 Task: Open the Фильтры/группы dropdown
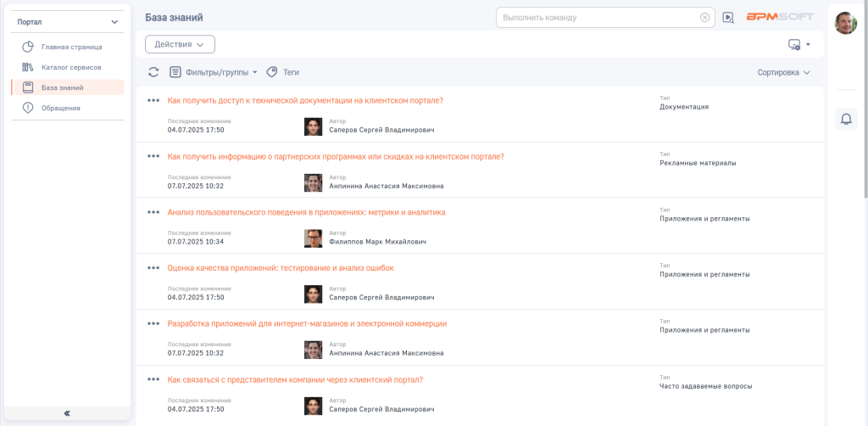(214, 73)
